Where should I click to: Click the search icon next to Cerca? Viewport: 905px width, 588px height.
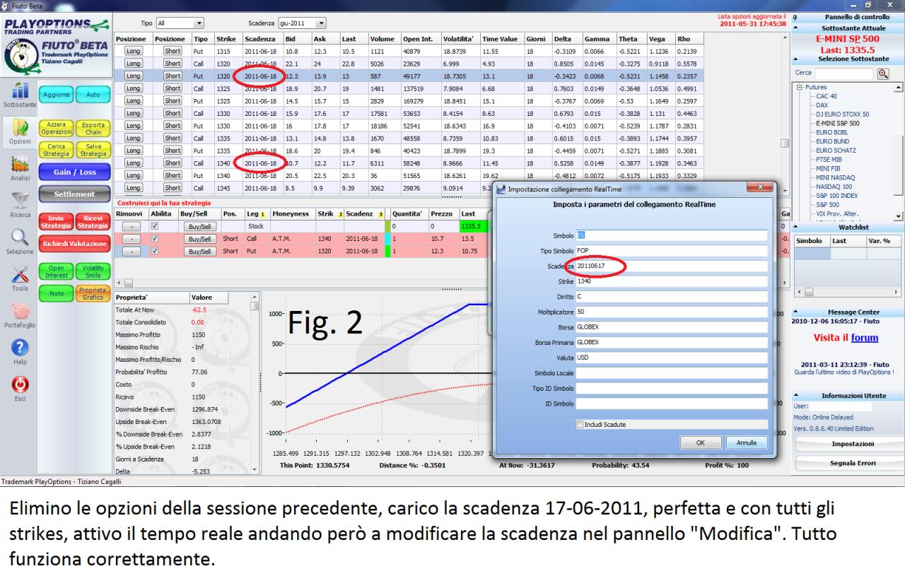(x=882, y=73)
